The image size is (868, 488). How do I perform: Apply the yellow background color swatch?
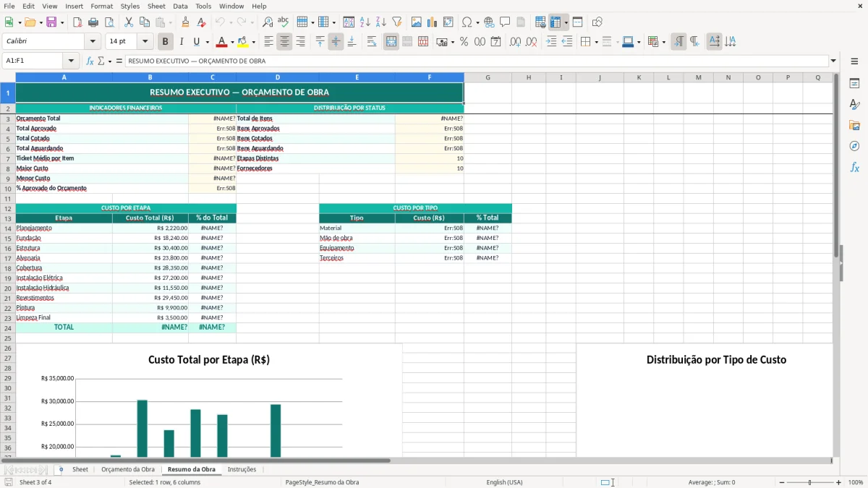pyautogui.click(x=243, y=42)
